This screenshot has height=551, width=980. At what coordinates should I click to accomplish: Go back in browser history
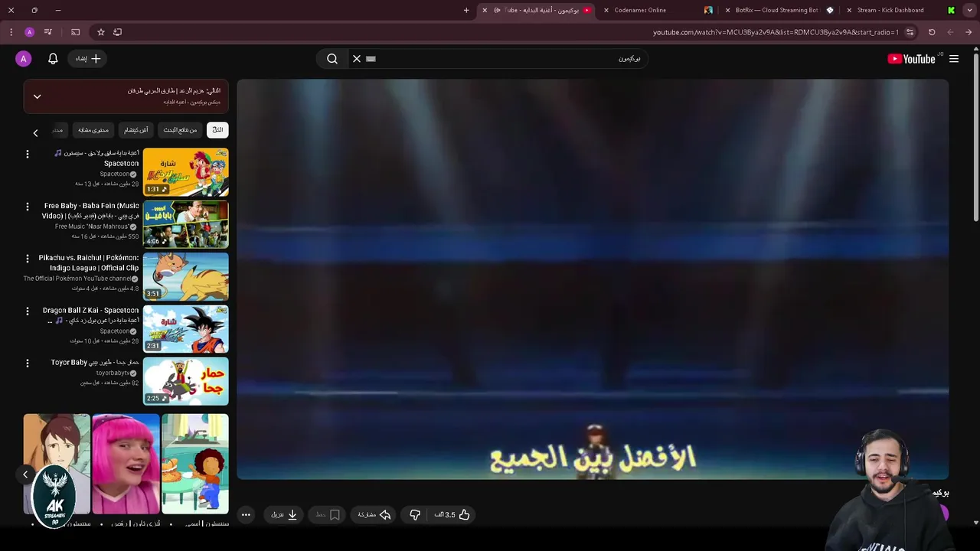(x=969, y=32)
